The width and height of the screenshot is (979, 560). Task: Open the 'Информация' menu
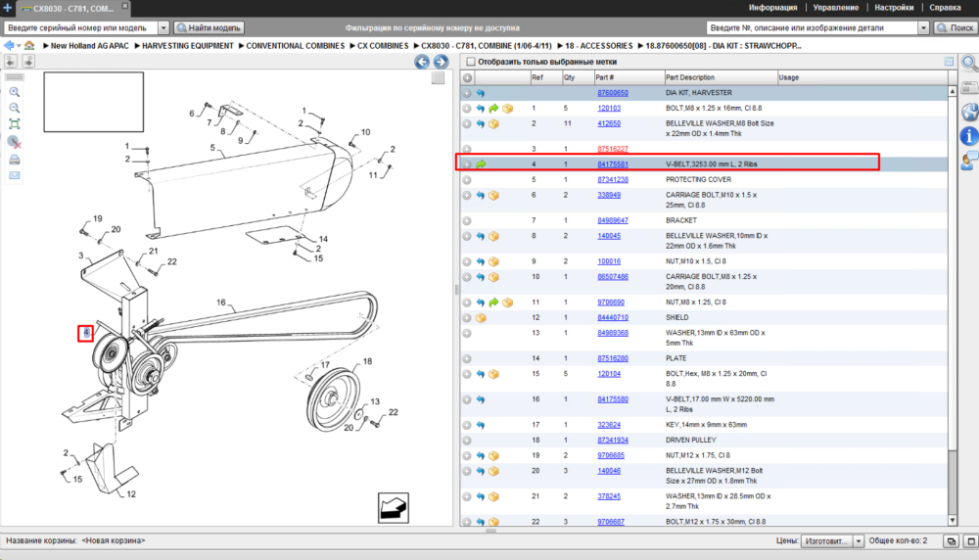(x=773, y=8)
